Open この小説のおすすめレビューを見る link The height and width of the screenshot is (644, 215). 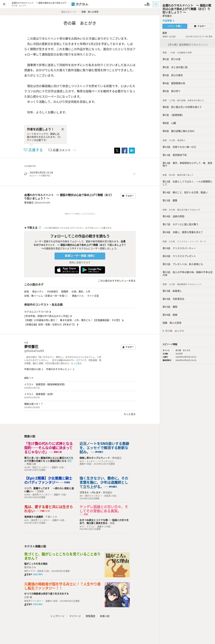(117, 281)
